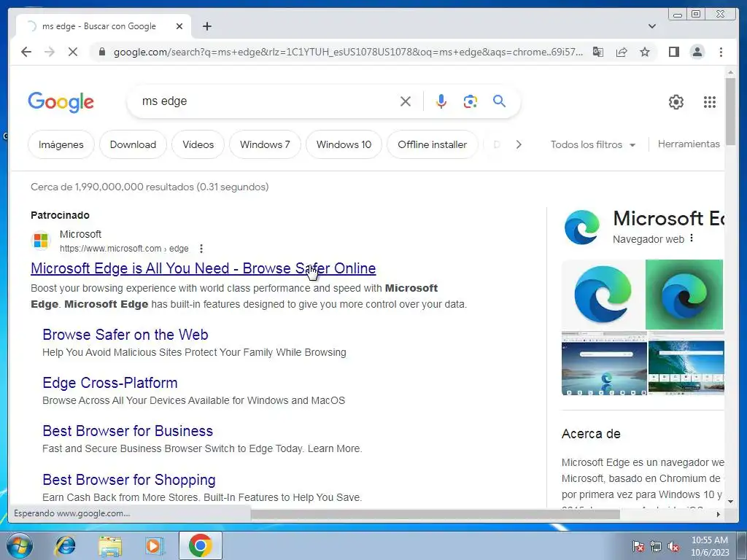Image resolution: width=747 pixels, height=560 pixels.
Task: Open the Windows Start menu
Action: (20, 545)
